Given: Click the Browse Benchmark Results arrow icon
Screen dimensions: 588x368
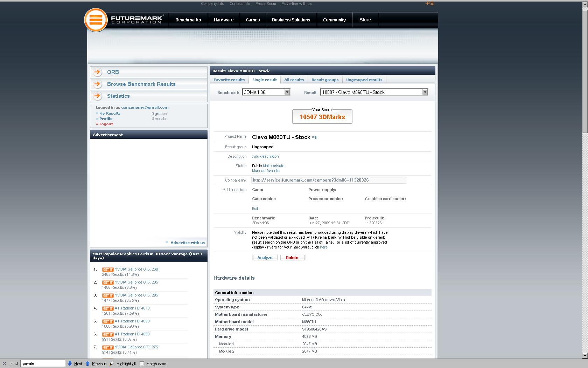Looking at the screenshot, I should coord(98,84).
